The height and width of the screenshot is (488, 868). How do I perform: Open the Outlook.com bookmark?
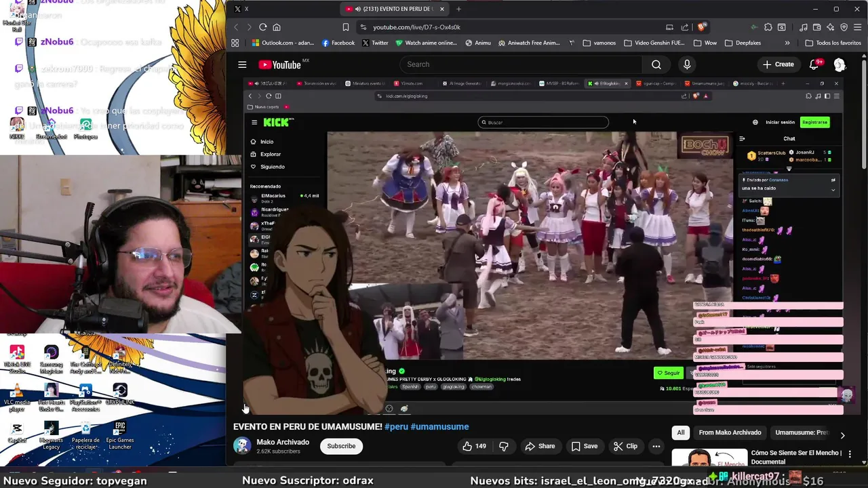(283, 43)
